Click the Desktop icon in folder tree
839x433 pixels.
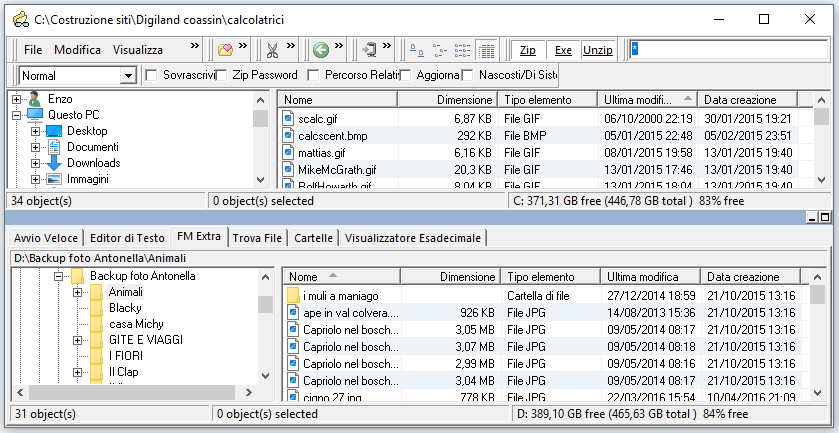click(x=54, y=131)
